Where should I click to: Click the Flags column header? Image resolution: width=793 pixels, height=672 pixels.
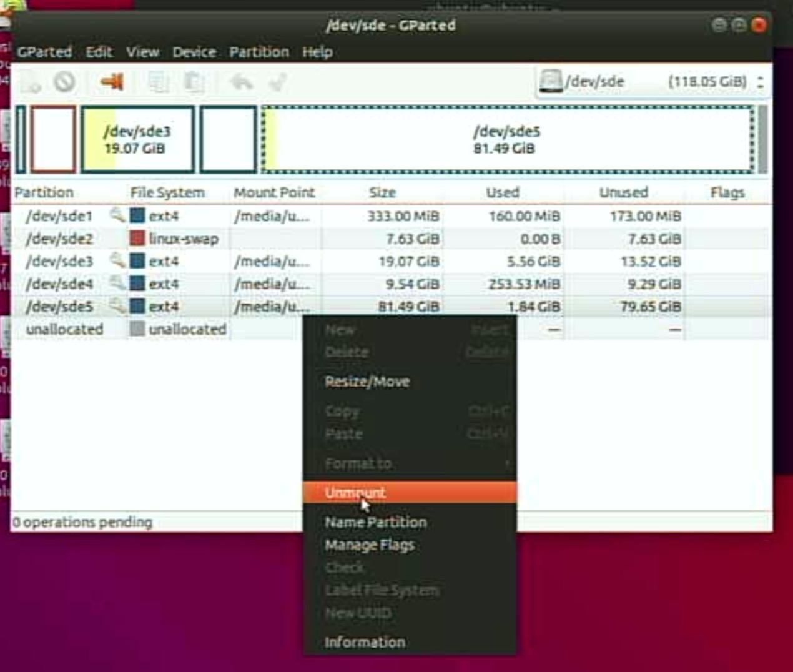(x=727, y=192)
